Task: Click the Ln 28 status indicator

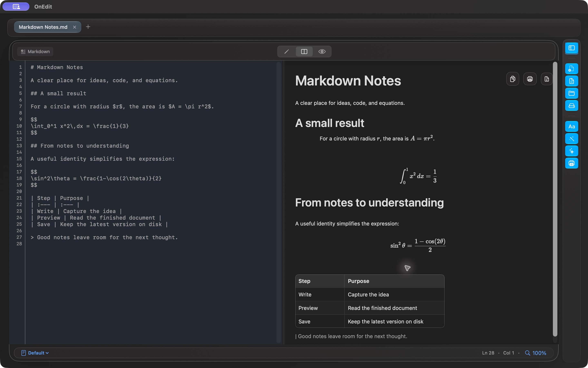Action: [488, 353]
